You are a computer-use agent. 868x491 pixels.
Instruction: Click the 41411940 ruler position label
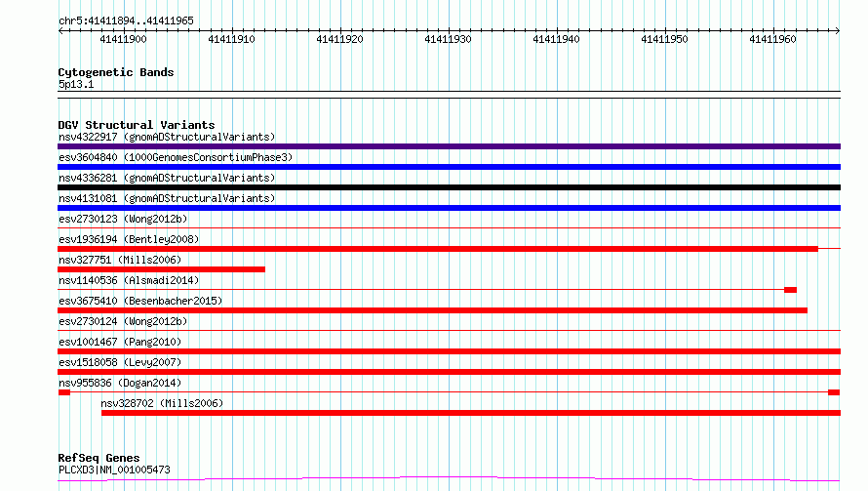click(x=556, y=39)
